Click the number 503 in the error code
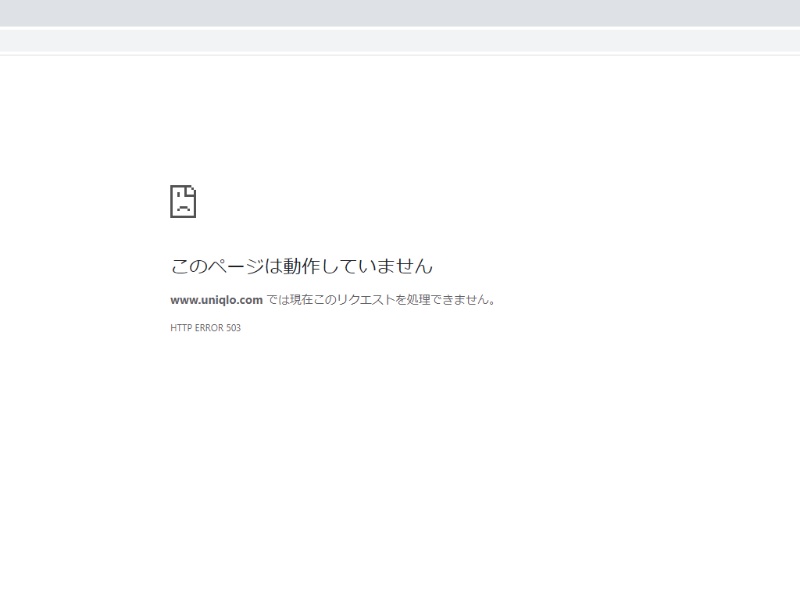The image size is (800, 600). [233, 328]
